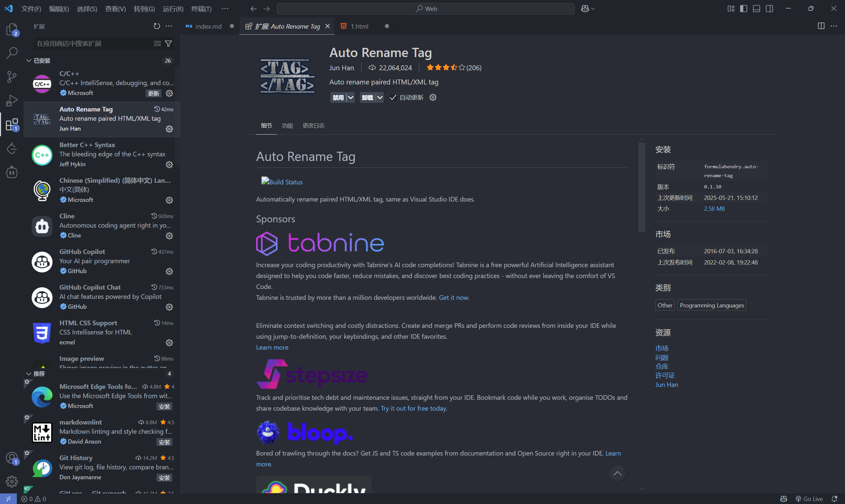The height and width of the screenshot is (504, 845).
Task: Toggle primary side bar visibility
Action: click(x=744, y=9)
